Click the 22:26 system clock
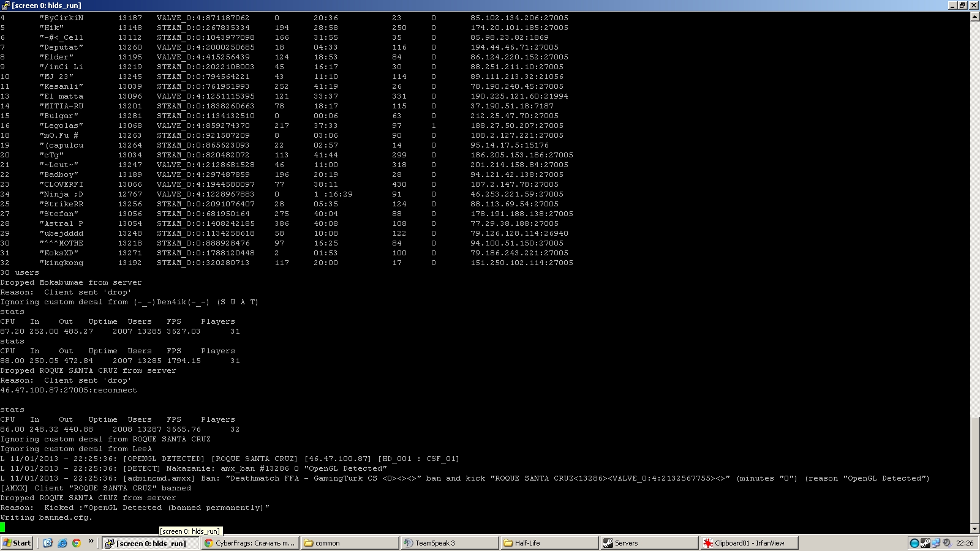Image resolution: width=980 pixels, height=551 pixels. 965,543
